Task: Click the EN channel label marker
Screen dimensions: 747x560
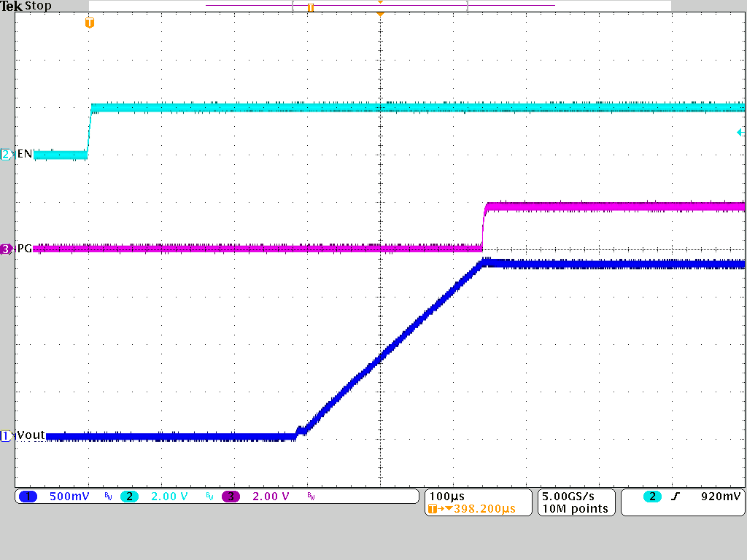Action: [x=6, y=155]
